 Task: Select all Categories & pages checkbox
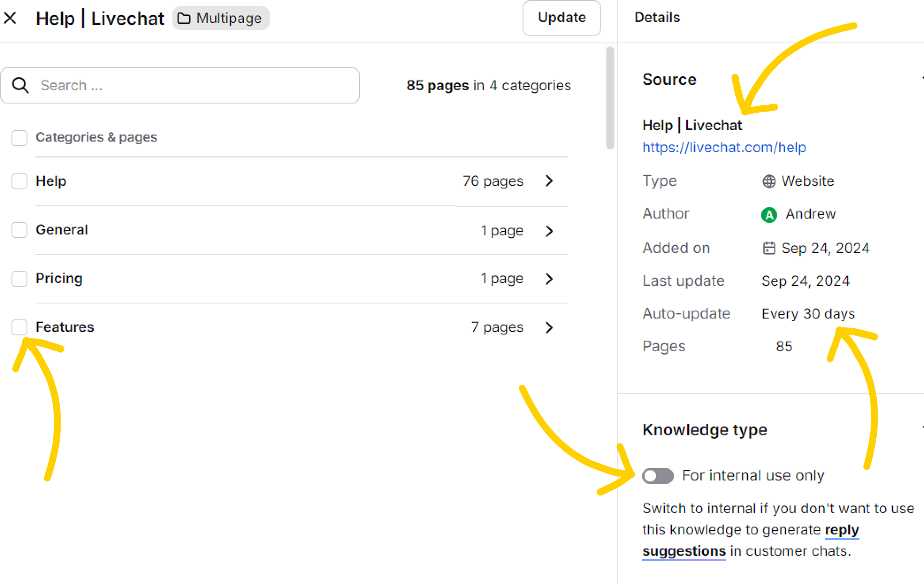pos(19,138)
